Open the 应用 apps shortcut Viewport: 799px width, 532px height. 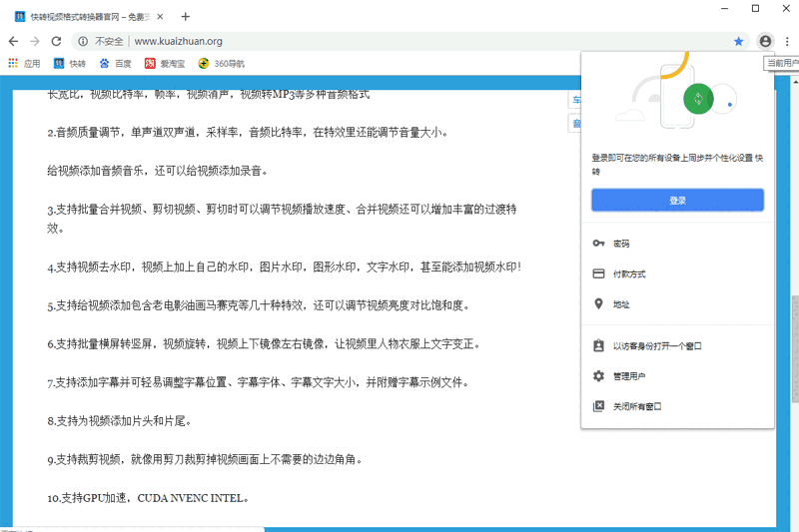[x=24, y=63]
